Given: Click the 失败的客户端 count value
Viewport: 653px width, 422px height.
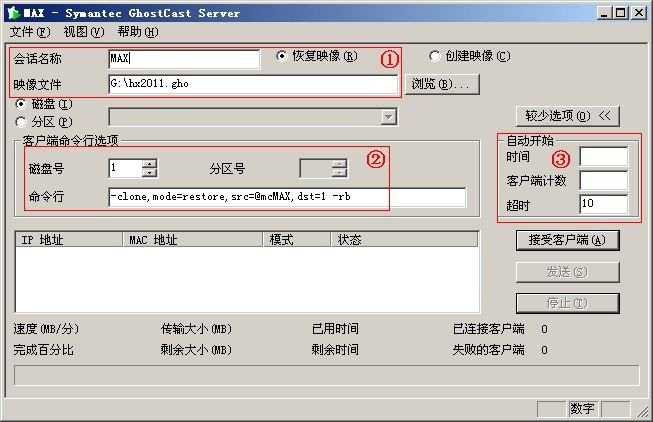Looking at the screenshot, I should coord(544,350).
